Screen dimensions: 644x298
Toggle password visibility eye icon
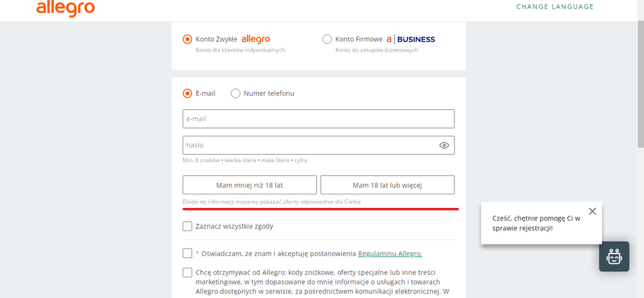click(x=444, y=145)
